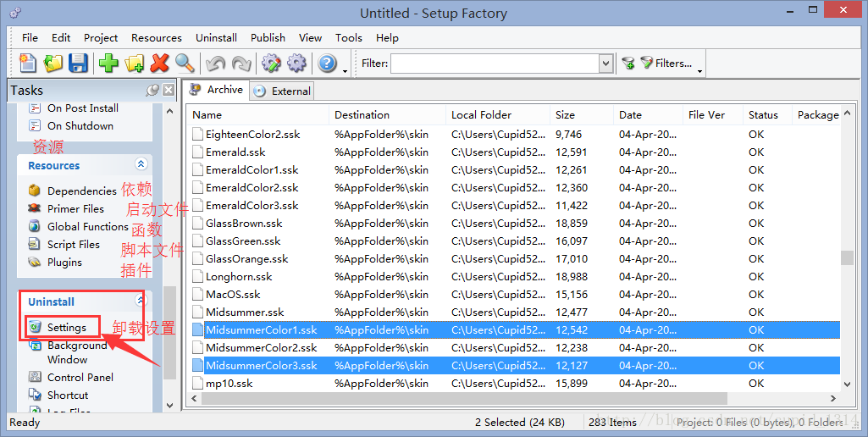Open Control Panel uninstall options
The height and width of the screenshot is (437, 868).
(x=71, y=377)
